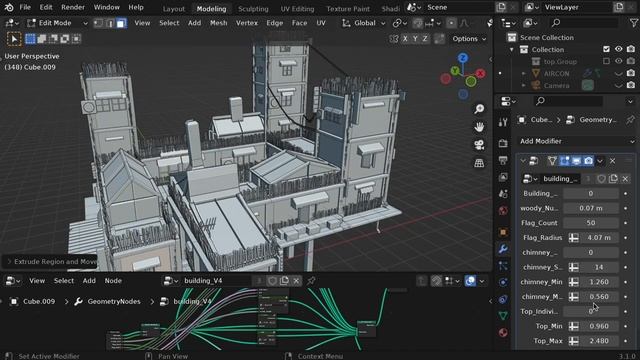Click the chimney_Min 1.260 field

click(x=599, y=282)
